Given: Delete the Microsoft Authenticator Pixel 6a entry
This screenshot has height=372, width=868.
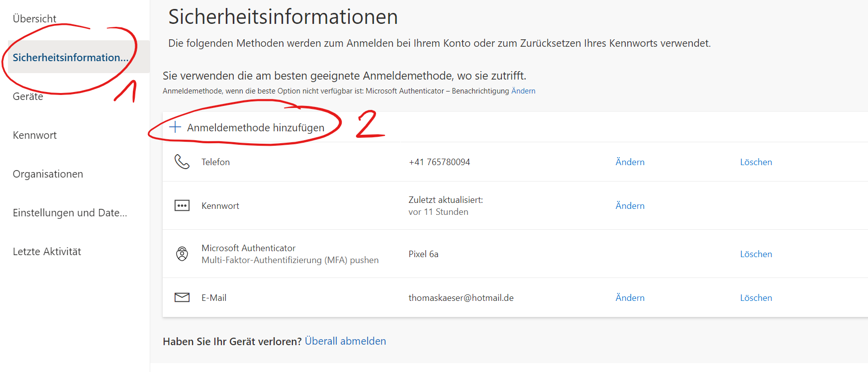Looking at the screenshot, I should 756,254.
